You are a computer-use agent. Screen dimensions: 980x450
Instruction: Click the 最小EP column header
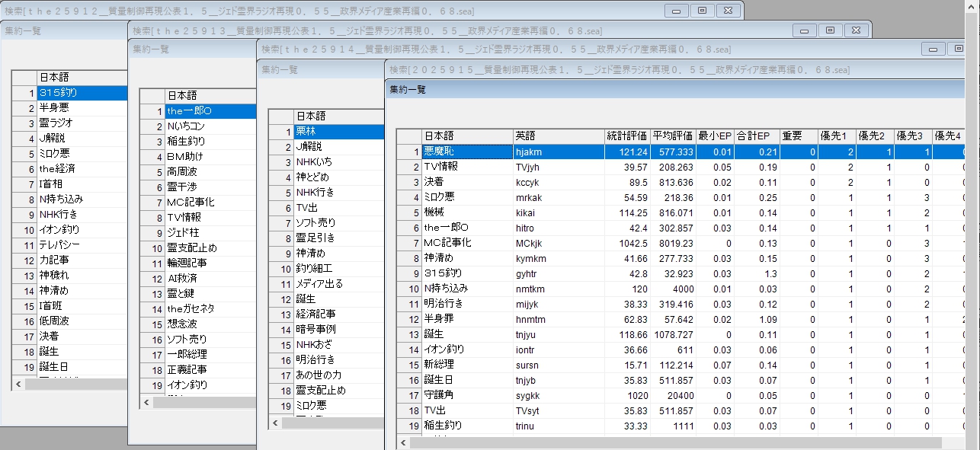point(716,136)
